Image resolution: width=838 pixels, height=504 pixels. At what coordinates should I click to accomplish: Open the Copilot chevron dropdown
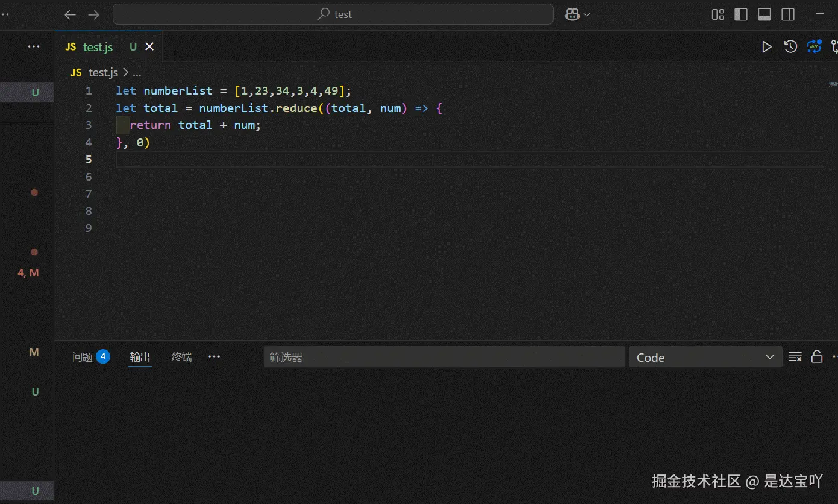pyautogui.click(x=587, y=14)
